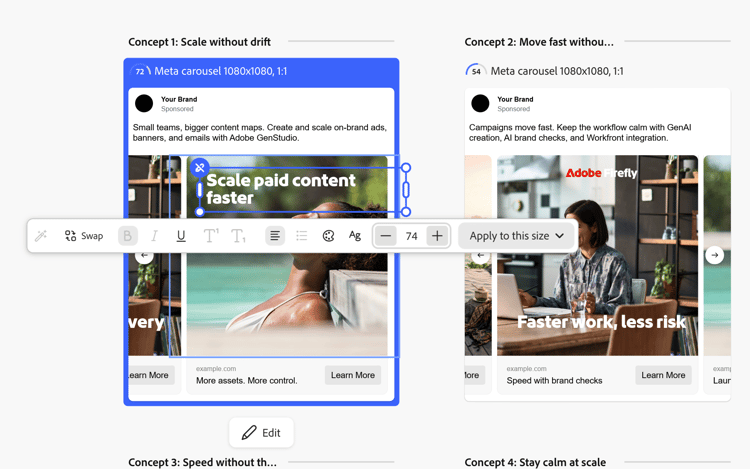Click the Concept 1 Meta carousel 1080x1080 label

(x=221, y=71)
